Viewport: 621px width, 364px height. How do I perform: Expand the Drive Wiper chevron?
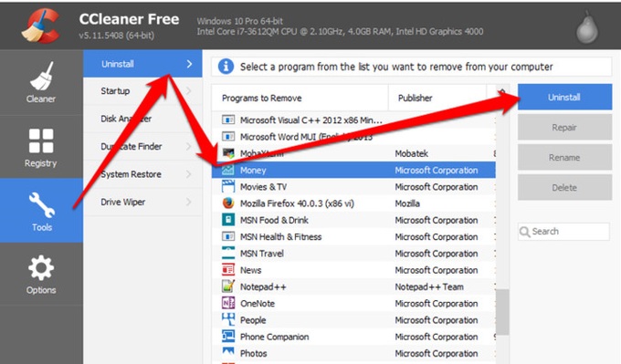point(188,202)
